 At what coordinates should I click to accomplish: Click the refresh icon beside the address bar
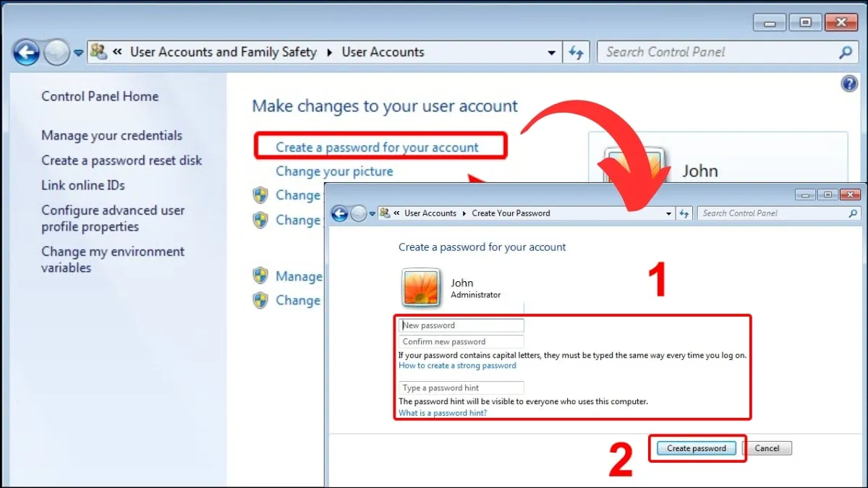tap(576, 51)
